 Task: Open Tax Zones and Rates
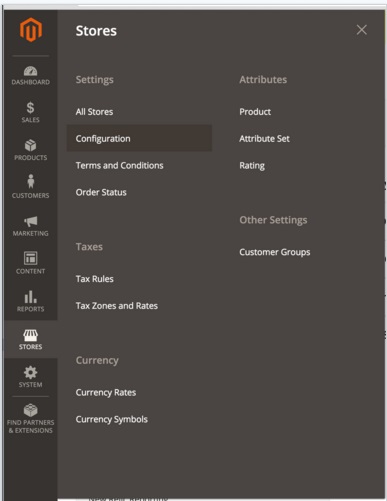[117, 306]
